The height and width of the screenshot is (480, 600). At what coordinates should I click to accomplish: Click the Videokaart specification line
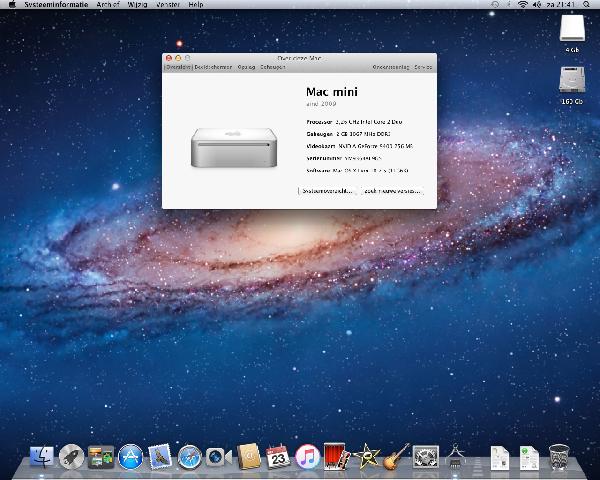[x=360, y=146]
